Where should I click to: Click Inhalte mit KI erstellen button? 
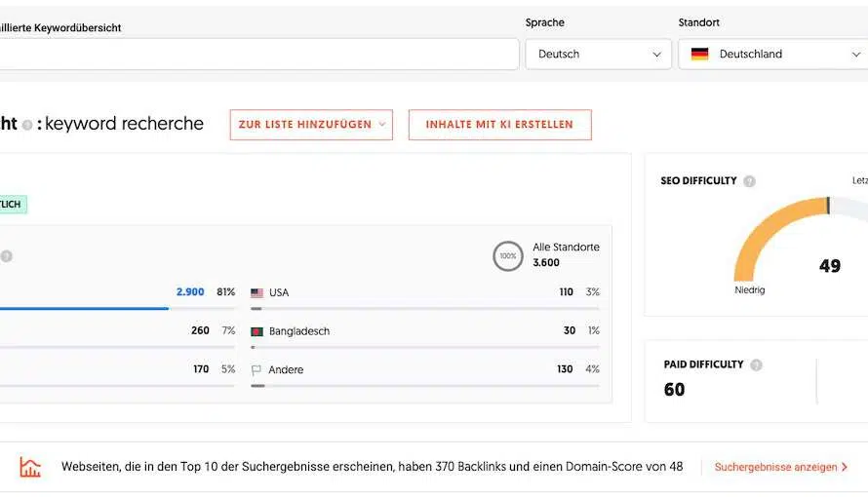tap(500, 125)
